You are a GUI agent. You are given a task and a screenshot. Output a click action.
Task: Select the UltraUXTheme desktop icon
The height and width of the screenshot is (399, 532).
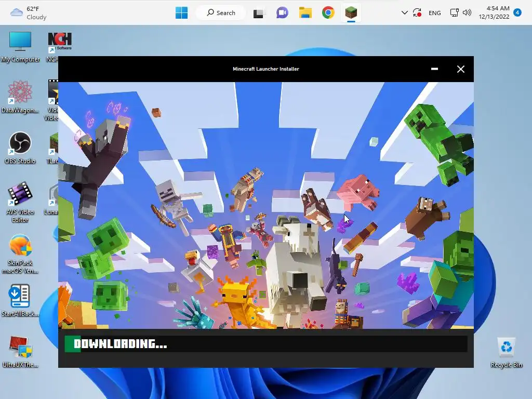20,352
